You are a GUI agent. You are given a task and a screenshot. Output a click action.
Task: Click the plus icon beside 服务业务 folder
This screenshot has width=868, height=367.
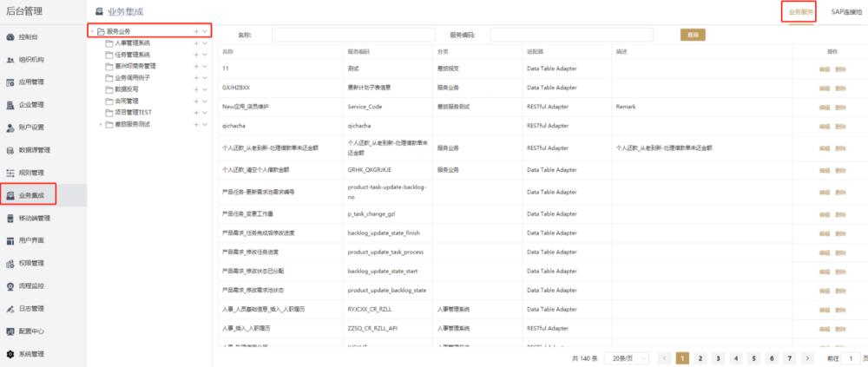(x=196, y=31)
